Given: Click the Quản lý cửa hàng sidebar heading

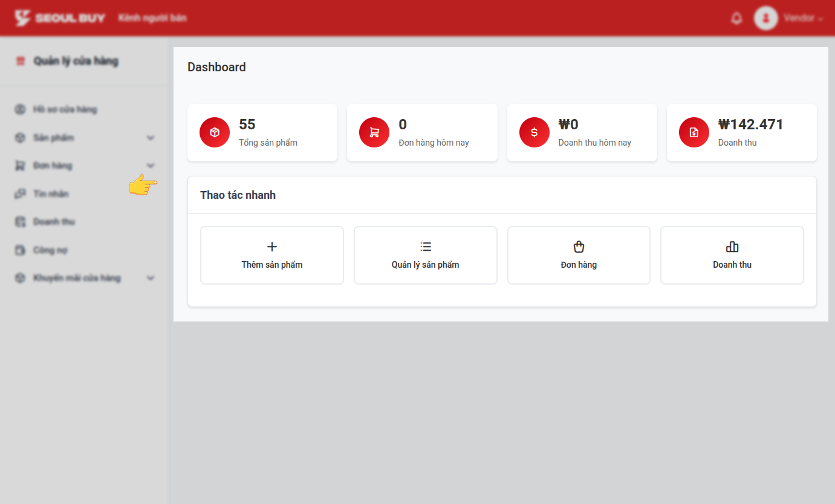Looking at the screenshot, I should [76, 61].
